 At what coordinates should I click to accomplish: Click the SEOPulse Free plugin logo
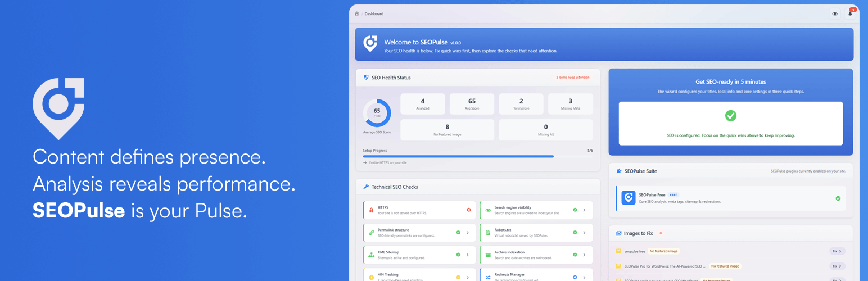[629, 198]
